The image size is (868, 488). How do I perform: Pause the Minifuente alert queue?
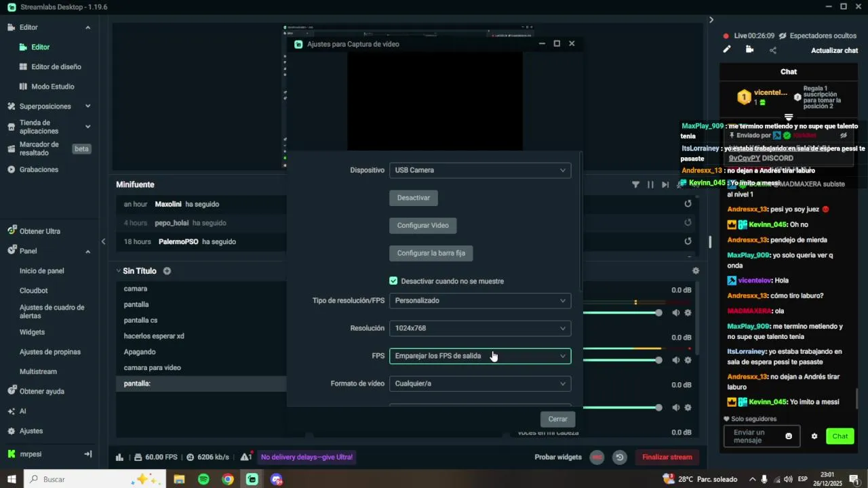[x=650, y=184]
